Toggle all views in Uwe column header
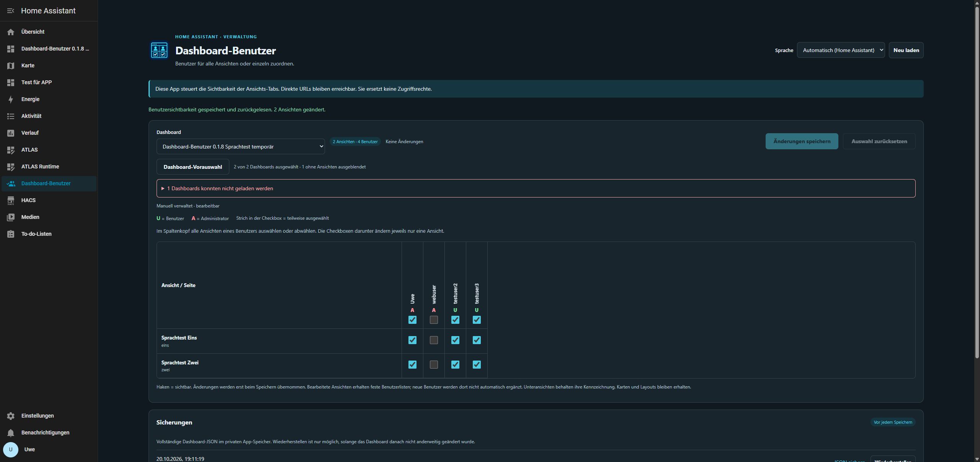 click(412, 320)
